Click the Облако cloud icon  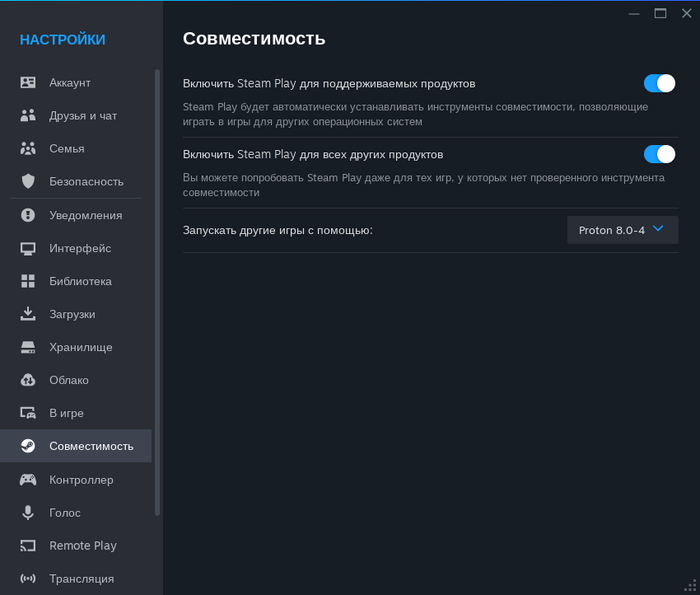point(28,380)
